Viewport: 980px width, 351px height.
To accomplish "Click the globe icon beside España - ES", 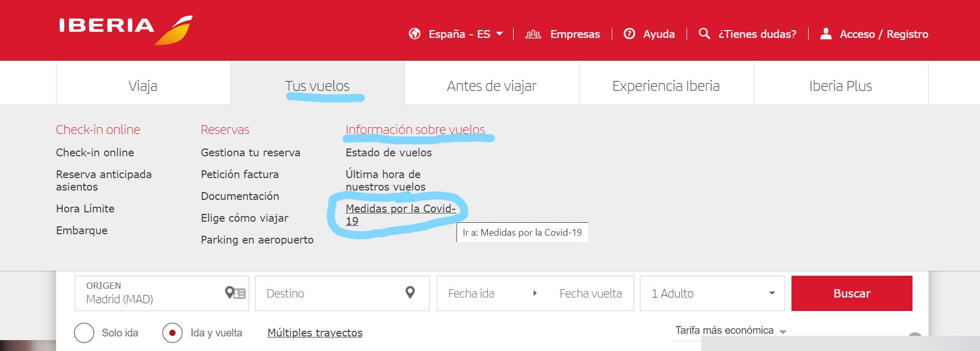I will click(414, 34).
